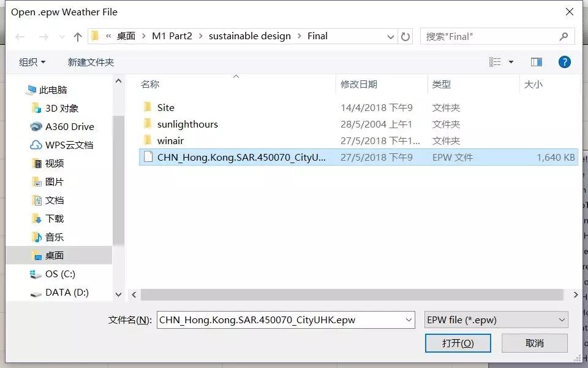Click the 文件名 filename field
Image resolution: width=588 pixels, height=368 pixels.
(286, 320)
